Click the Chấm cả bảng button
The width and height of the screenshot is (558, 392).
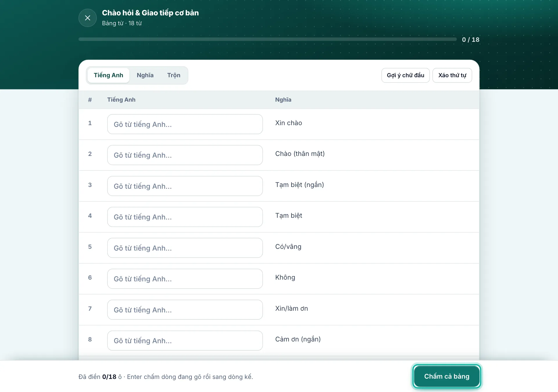point(447,376)
